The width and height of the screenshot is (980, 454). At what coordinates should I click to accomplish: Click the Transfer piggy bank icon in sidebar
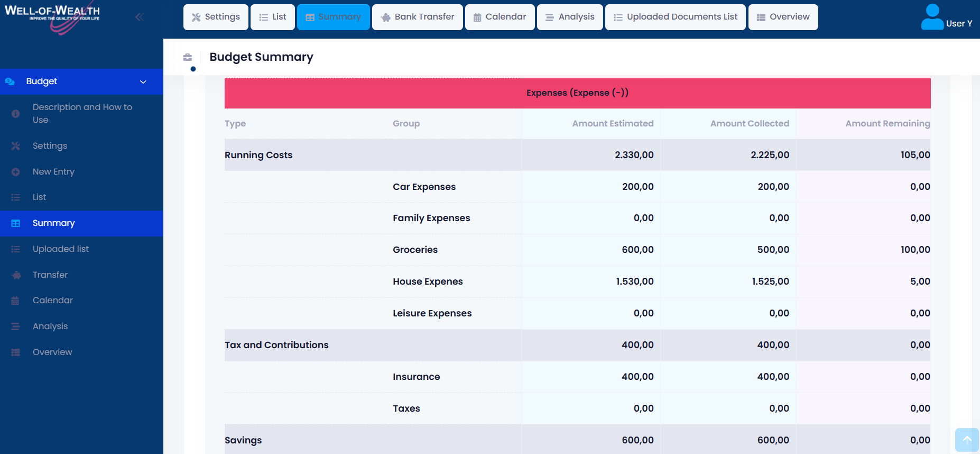(16, 275)
